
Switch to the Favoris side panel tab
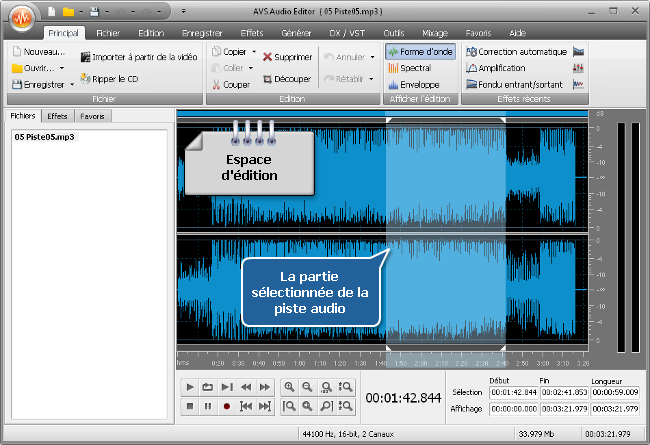[x=92, y=117]
